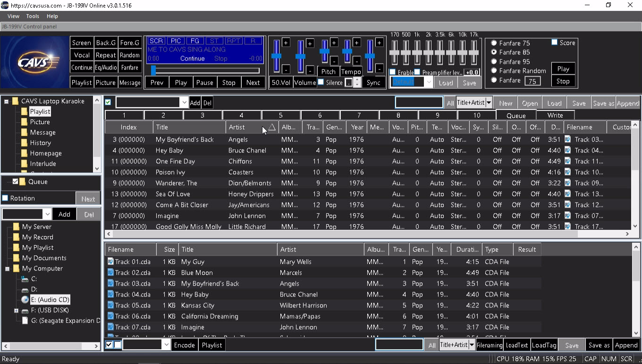The height and width of the screenshot is (364, 642).
Task: Select the D: drive icon
Action: coord(25,289)
